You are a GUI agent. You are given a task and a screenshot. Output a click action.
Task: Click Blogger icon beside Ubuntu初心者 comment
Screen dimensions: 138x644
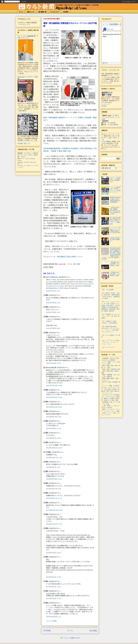click(x=44, y=368)
